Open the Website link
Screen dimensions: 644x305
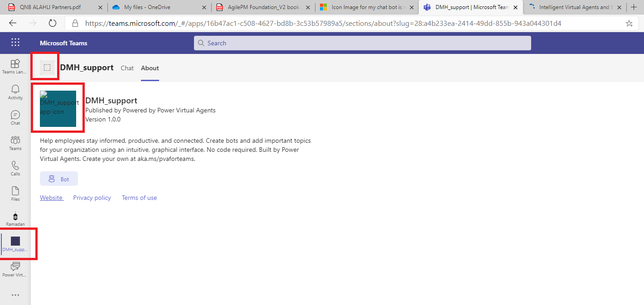click(x=52, y=198)
